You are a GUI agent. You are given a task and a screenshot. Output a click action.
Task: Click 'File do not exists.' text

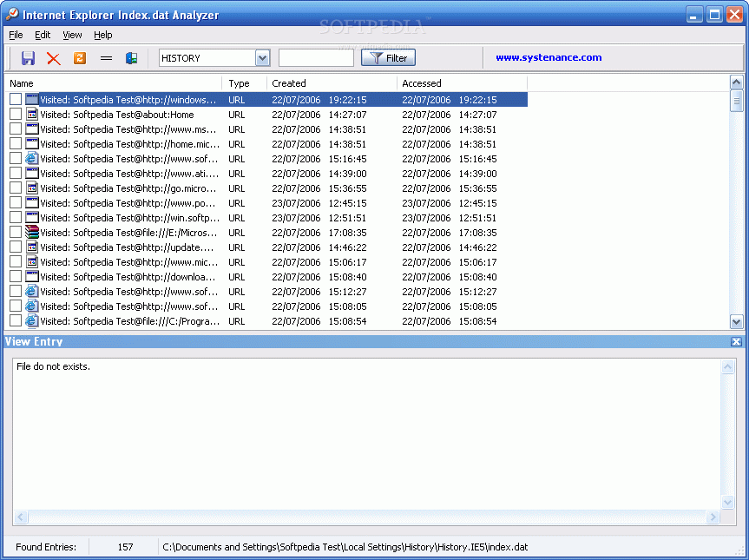53,366
